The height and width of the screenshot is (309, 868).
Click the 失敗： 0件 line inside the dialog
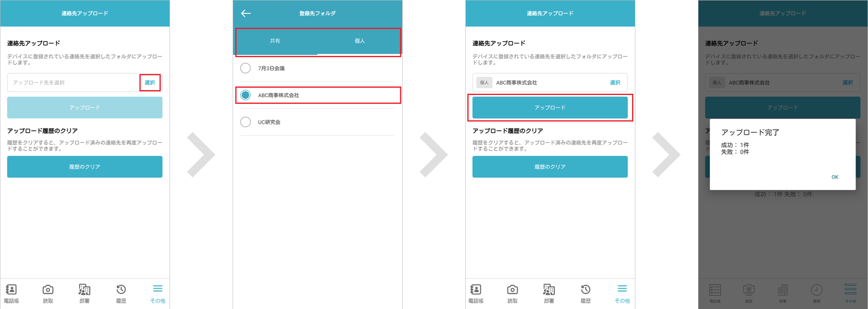coord(735,152)
